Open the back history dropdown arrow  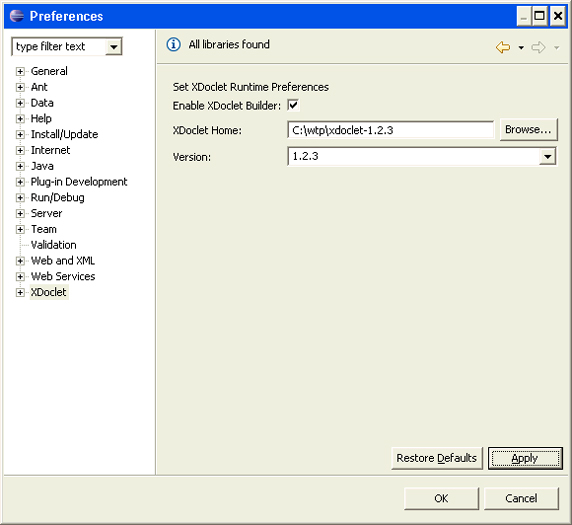click(x=521, y=48)
